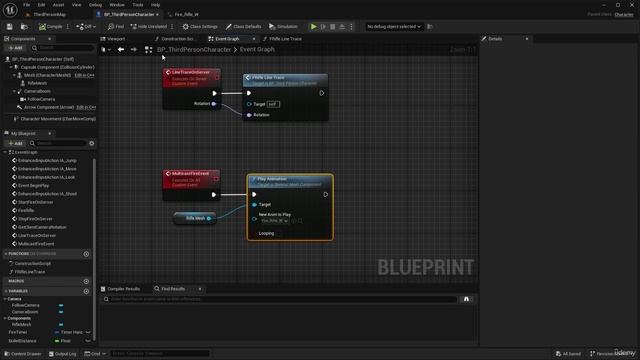640x360 pixels.
Task: Toggle Hide Unrelated nodes
Action: point(149,27)
